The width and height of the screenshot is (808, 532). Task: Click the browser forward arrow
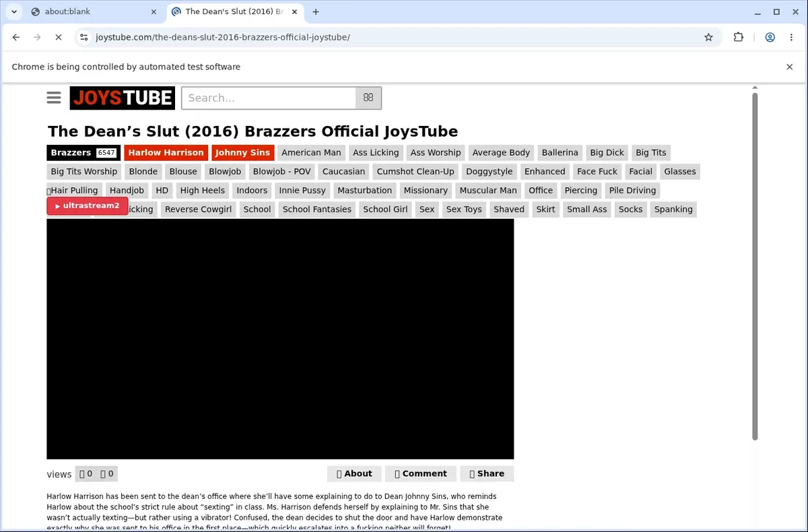coord(37,37)
